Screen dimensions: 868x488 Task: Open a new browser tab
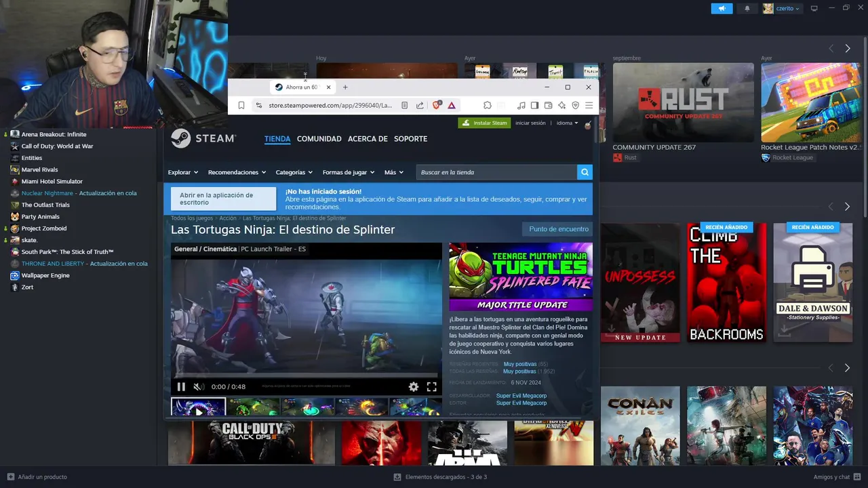click(345, 87)
